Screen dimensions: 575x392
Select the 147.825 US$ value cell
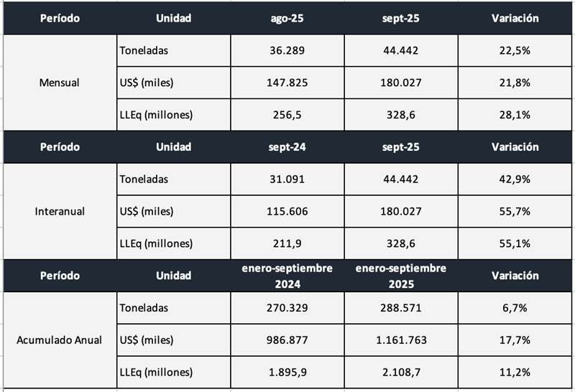pos(287,83)
